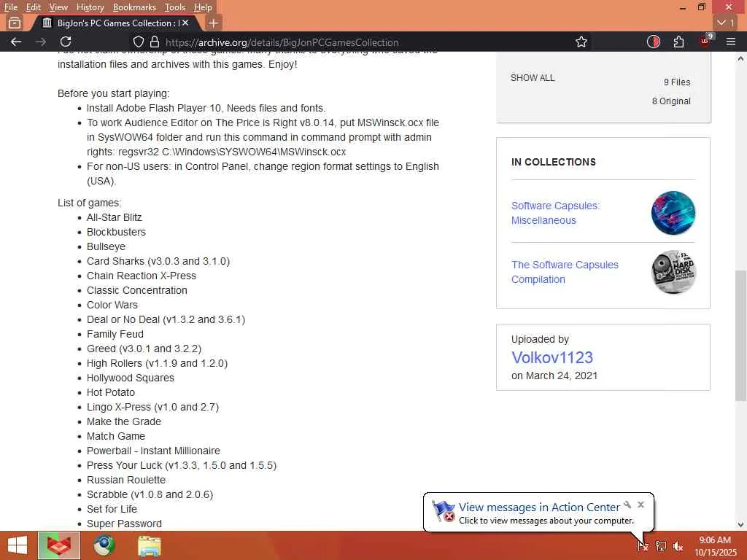Click the scrollbar down arrow
Viewport: 747px width, 560px height.
(x=740, y=524)
